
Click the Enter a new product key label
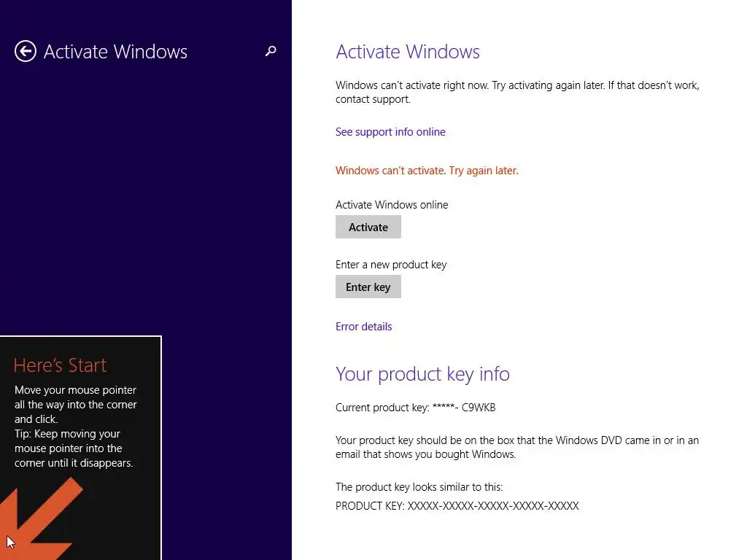click(x=391, y=265)
